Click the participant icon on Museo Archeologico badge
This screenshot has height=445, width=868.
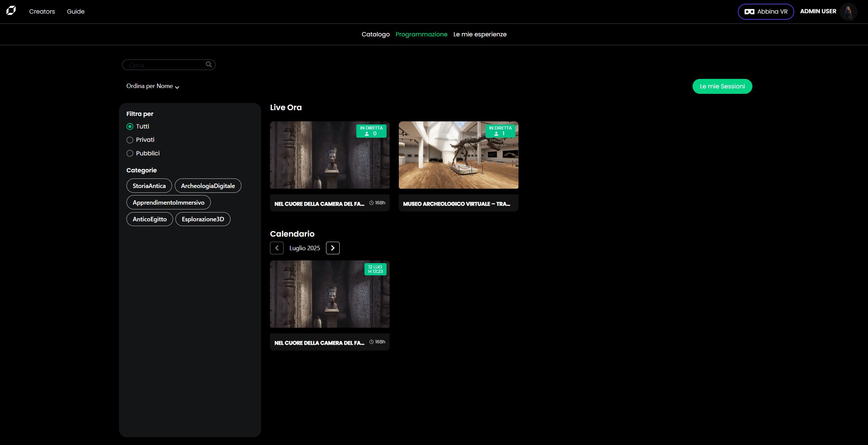pyautogui.click(x=496, y=133)
